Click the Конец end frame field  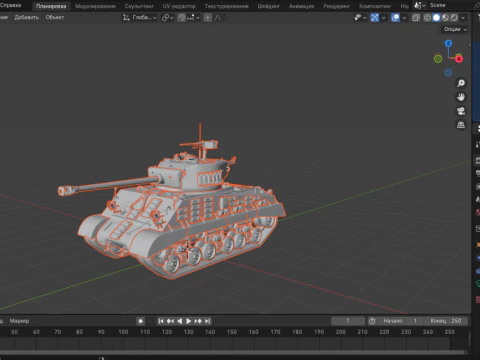(446, 321)
